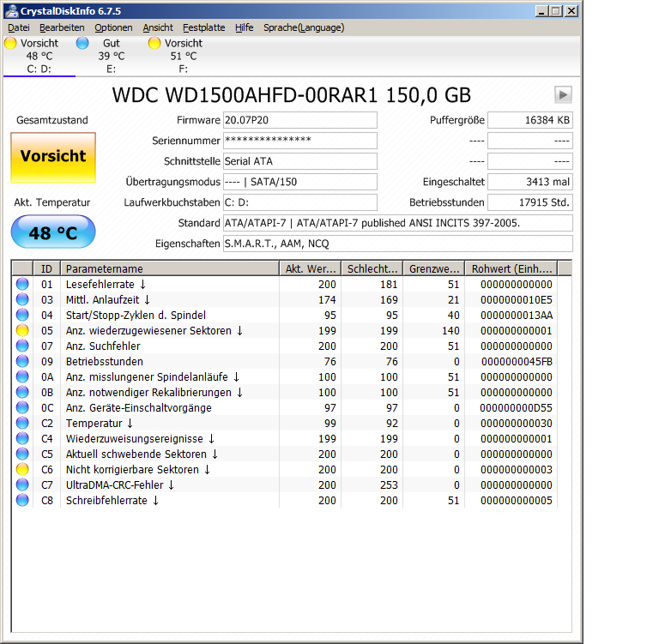Click raw value 000000000D55 of Geräte-Einschaltvorgänge
The width and height of the screenshot is (659, 644).
(x=516, y=407)
